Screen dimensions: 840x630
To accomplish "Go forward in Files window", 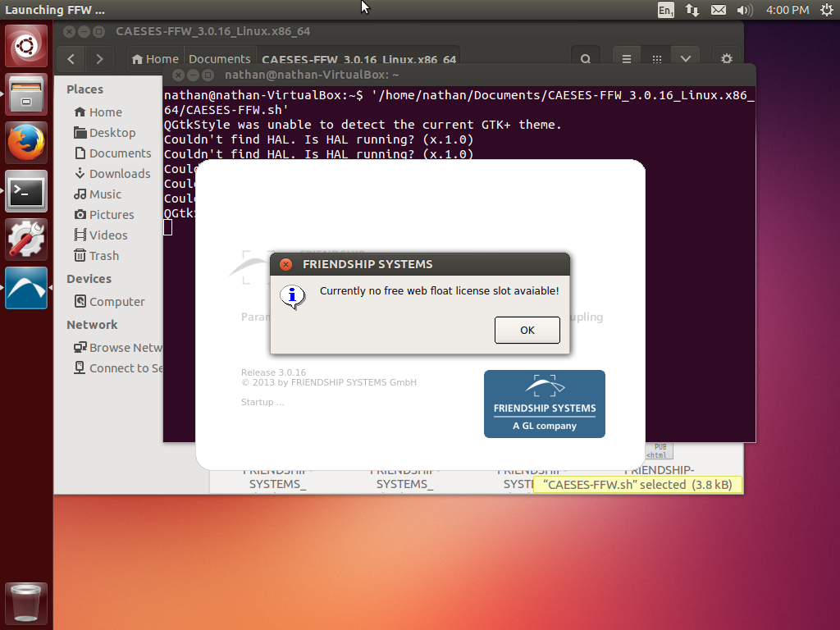I will pyautogui.click(x=99, y=59).
